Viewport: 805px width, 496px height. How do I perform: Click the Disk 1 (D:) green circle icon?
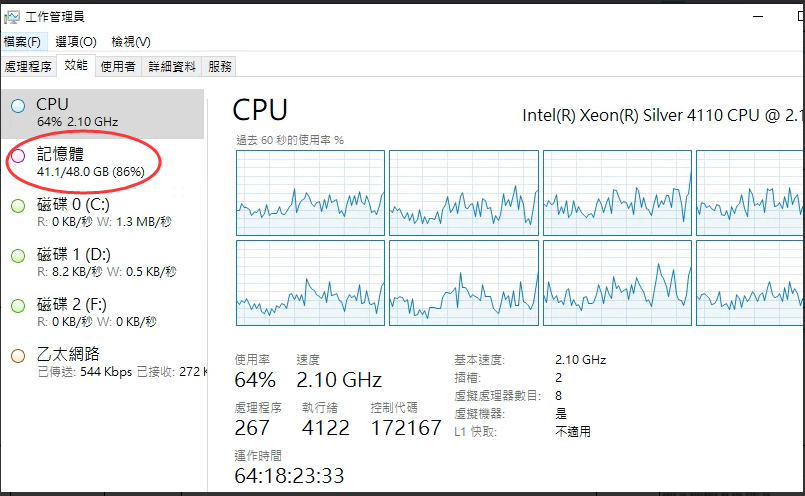18,256
